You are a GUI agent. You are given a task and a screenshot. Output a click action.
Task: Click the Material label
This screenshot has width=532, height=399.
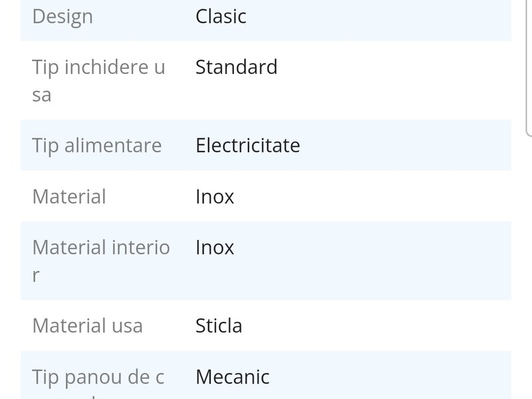69,197
